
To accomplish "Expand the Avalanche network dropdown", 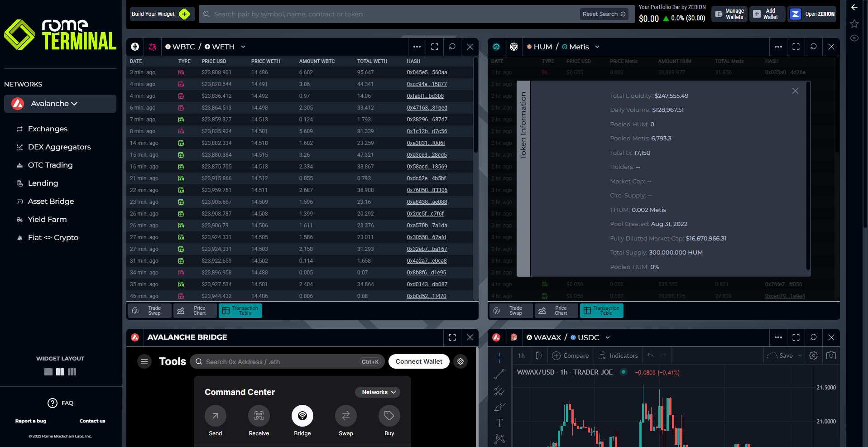I will tap(60, 104).
